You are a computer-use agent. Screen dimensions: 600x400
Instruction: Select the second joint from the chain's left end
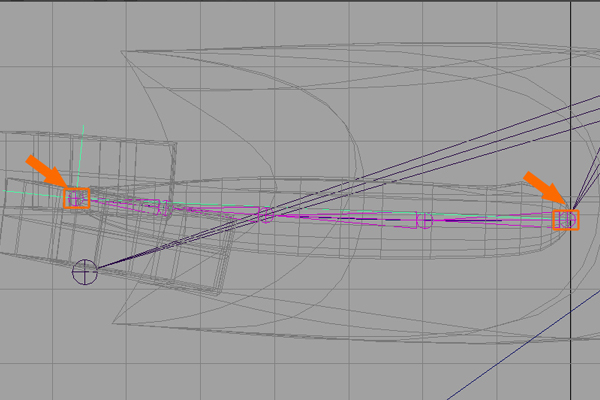coord(166,207)
